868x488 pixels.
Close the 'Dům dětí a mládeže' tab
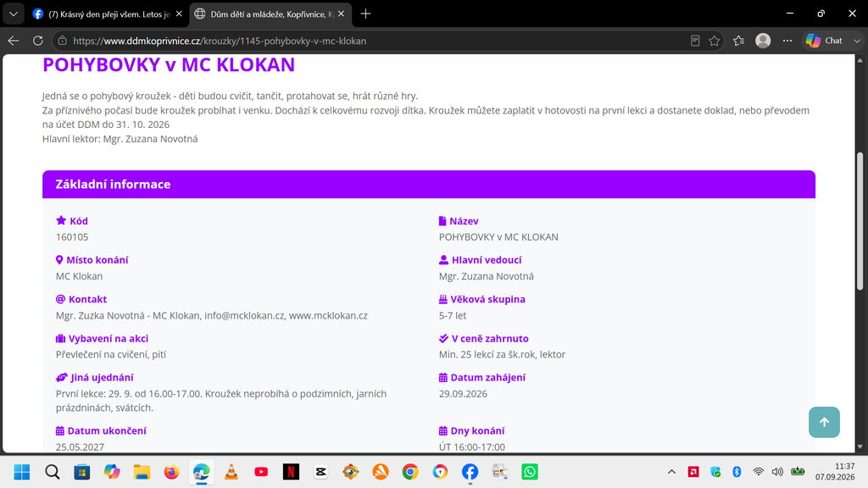[x=341, y=14]
